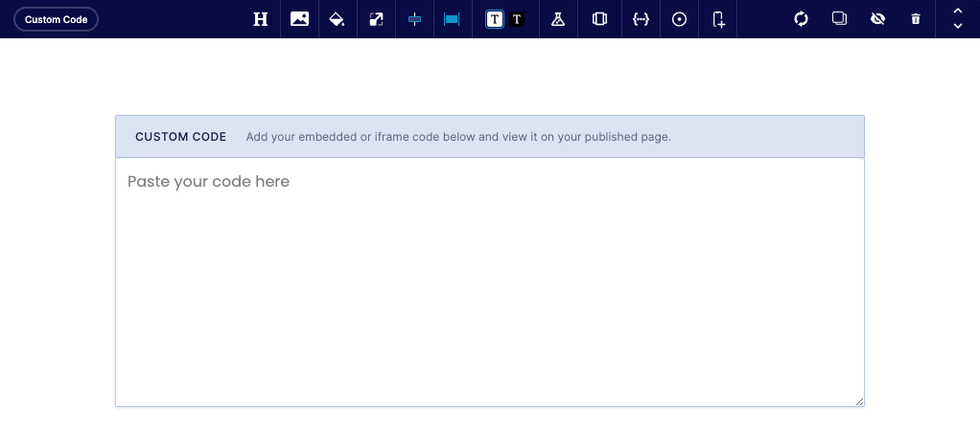This screenshot has width=980, height=432.
Task: Open the flask experiment icon
Action: point(557,19)
